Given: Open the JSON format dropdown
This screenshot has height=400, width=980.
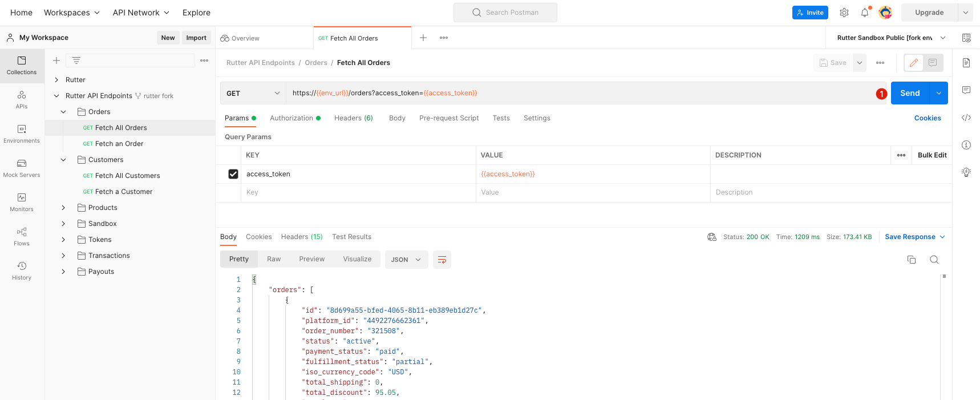Looking at the screenshot, I should coord(407,260).
